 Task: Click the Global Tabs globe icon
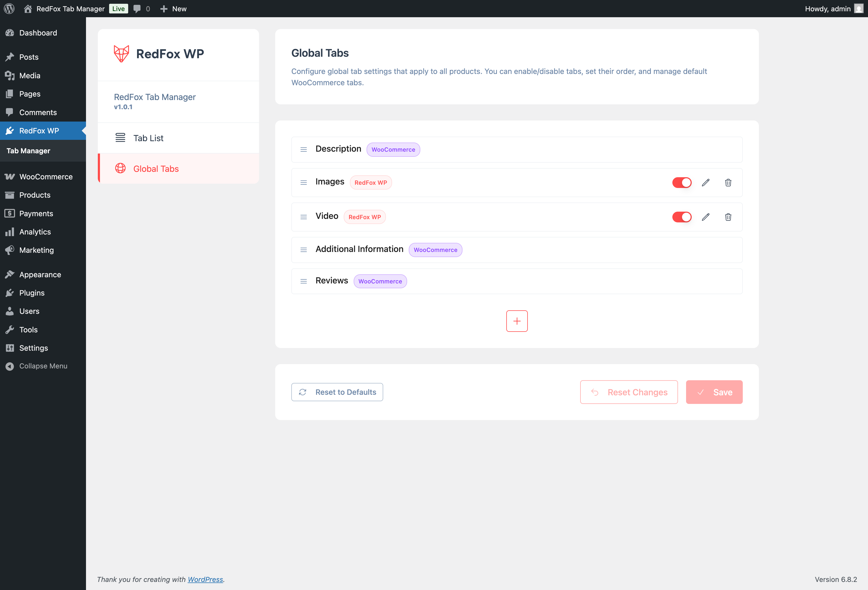(120, 169)
